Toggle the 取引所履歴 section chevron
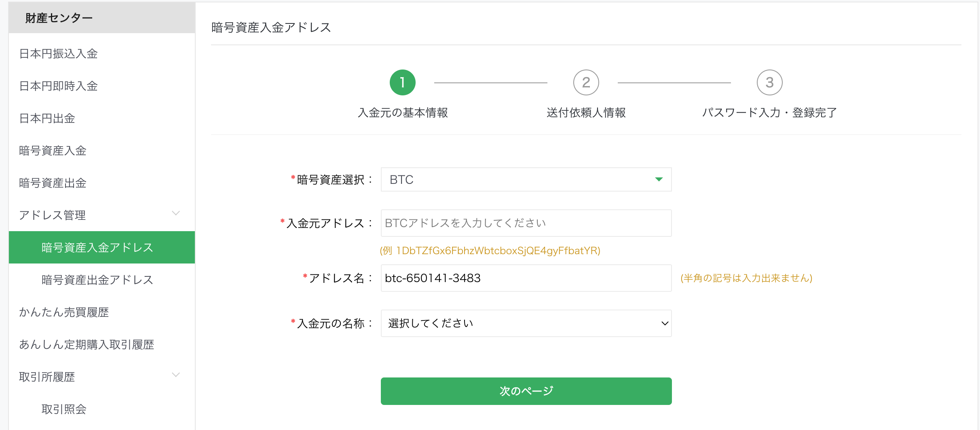The height and width of the screenshot is (430, 980). 176,375
